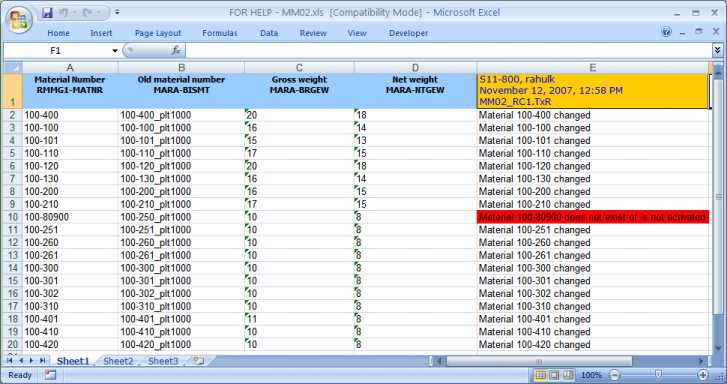Switch to Page Layout view in status bar
The height and width of the screenshot is (384, 727).
554,375
